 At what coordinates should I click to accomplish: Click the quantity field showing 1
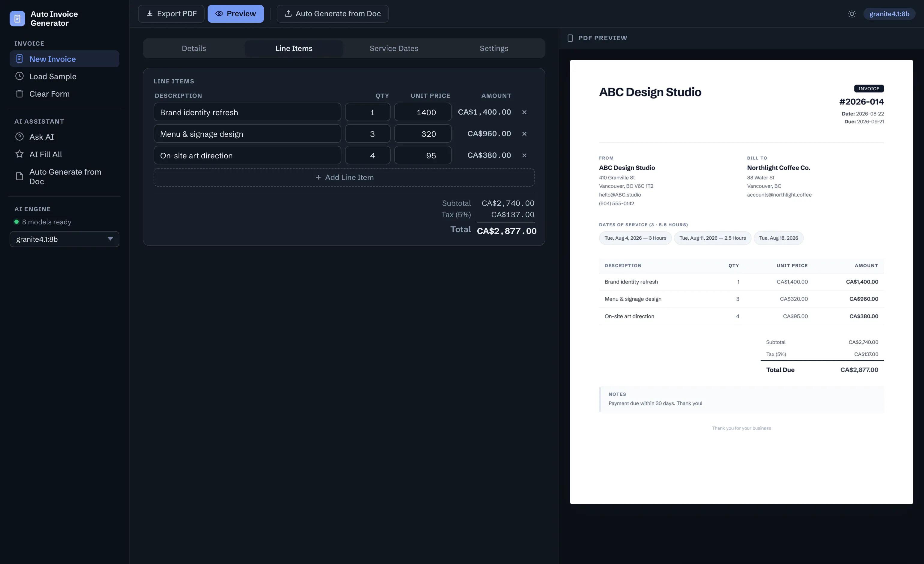coord(367,112)
